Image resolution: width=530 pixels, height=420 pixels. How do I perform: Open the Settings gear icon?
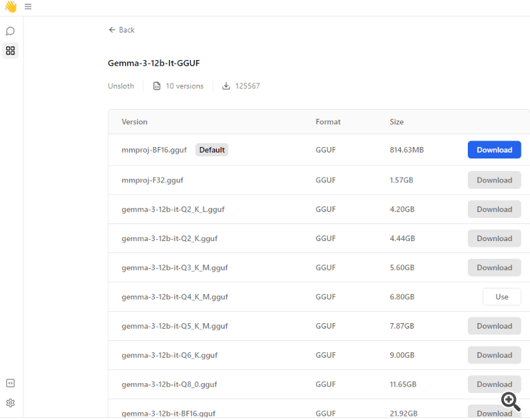coord(11,403)
